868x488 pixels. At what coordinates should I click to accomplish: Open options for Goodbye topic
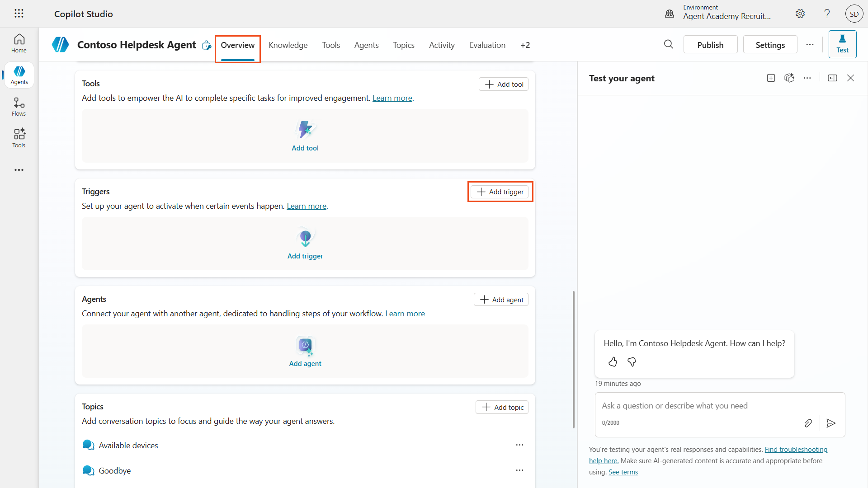pos(519,470)
